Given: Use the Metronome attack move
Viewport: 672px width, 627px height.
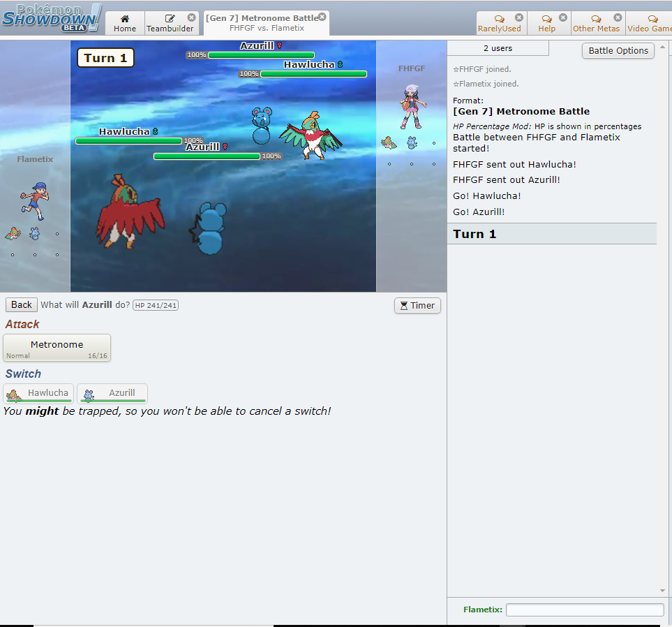Looking at the screenshot, I should 57,348.
